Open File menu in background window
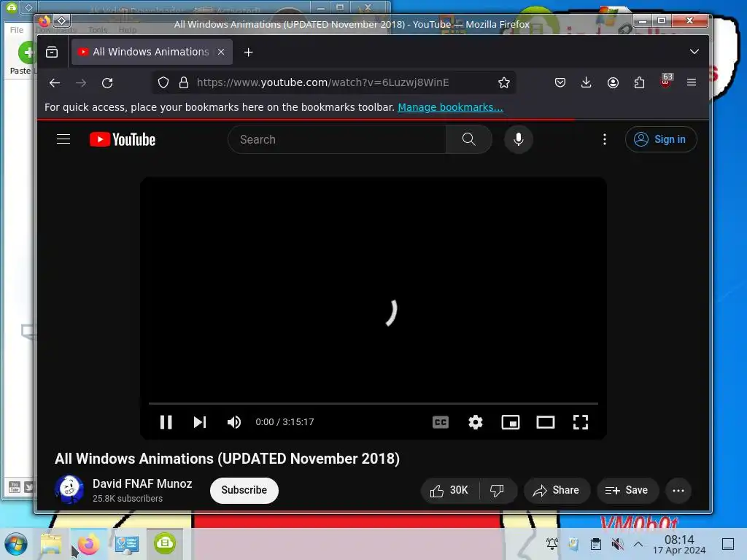The image size is (747, 560). pyautogui.click(x=17, y=30)
